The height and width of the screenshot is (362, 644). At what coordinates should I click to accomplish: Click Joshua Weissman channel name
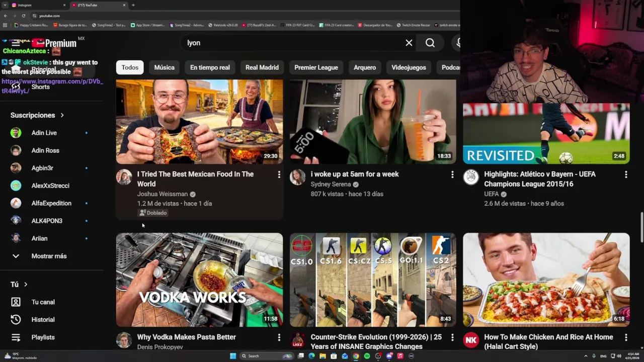163,194
